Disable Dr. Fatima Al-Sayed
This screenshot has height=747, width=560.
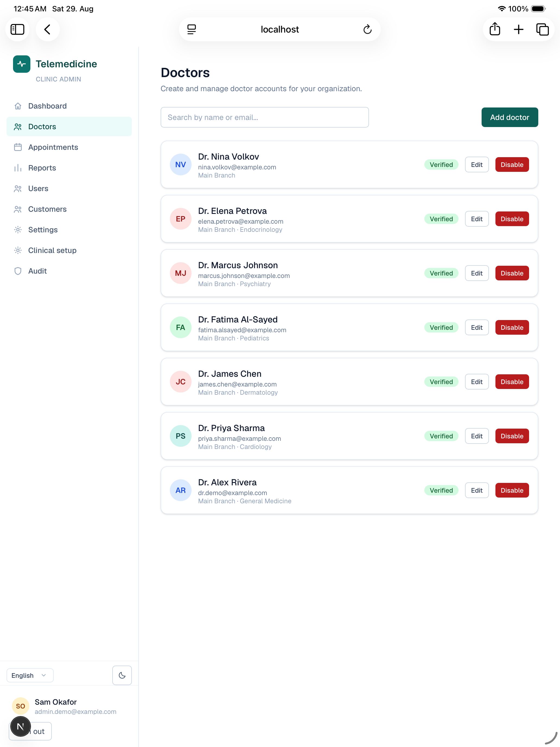512,328
